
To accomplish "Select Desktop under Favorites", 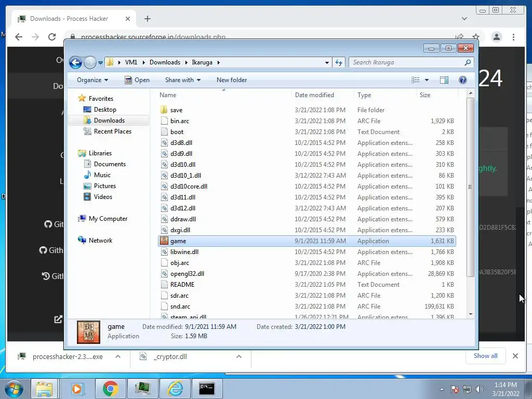I will (x=105, y=110).
